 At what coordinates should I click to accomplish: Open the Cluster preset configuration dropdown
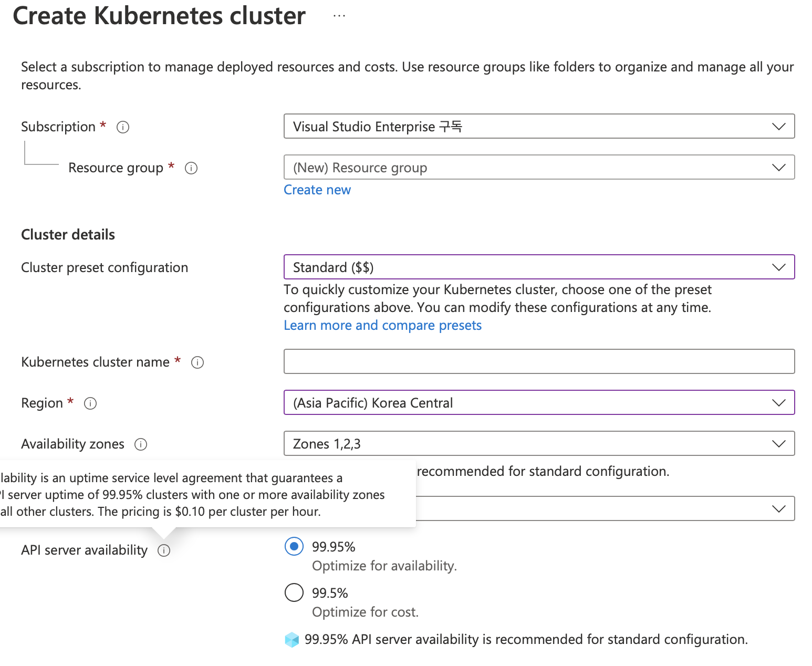(x=539, y=267)
